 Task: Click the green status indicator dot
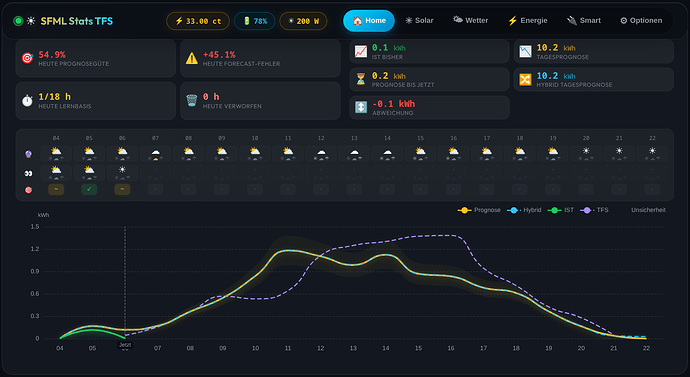[18, 21]
